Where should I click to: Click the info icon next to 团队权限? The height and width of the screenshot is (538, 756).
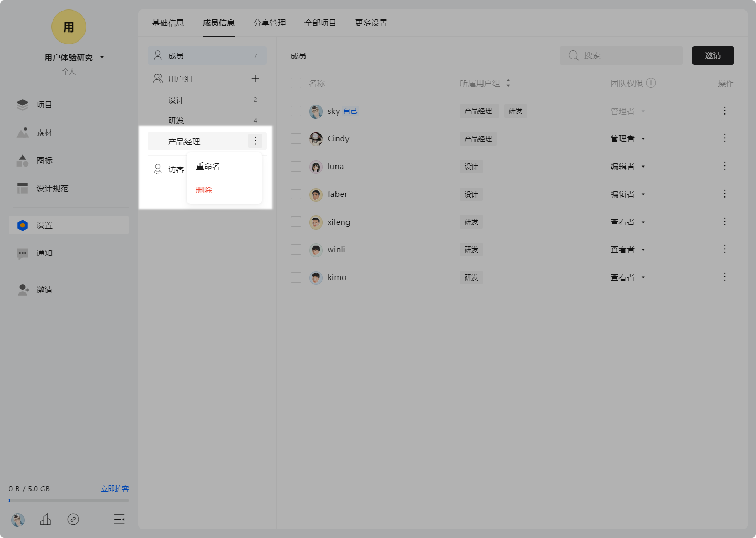(x=651, y=83)
